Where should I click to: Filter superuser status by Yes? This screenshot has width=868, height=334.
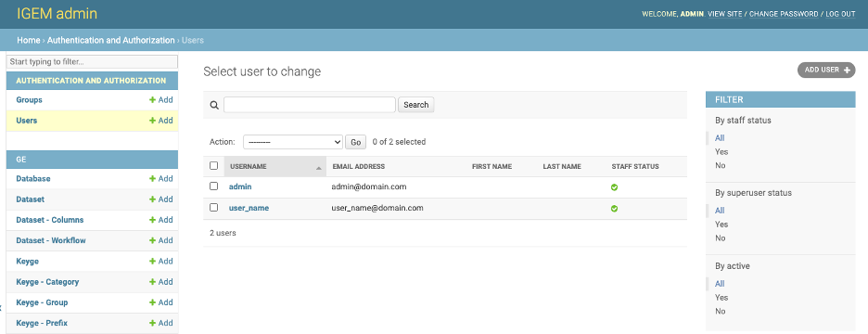(721, 225)
